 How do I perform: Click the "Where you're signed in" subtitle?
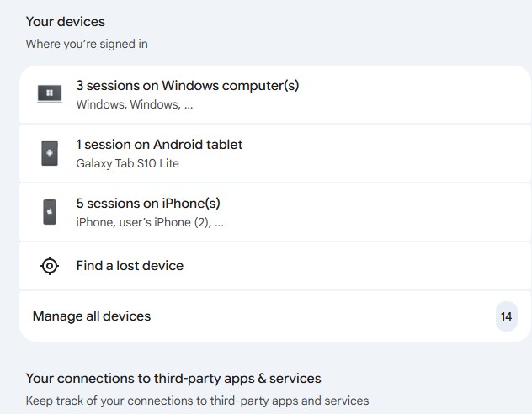click(87, 44)
